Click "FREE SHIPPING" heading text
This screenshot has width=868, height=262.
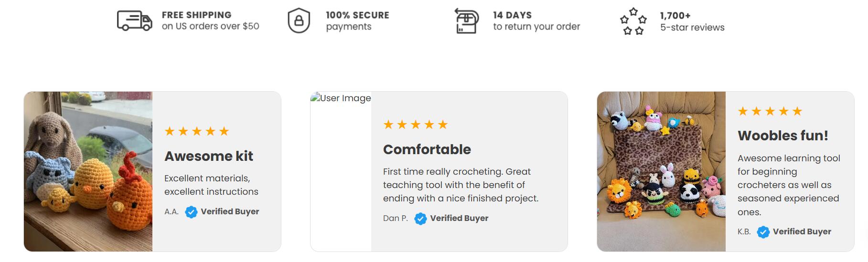point(196,15)
